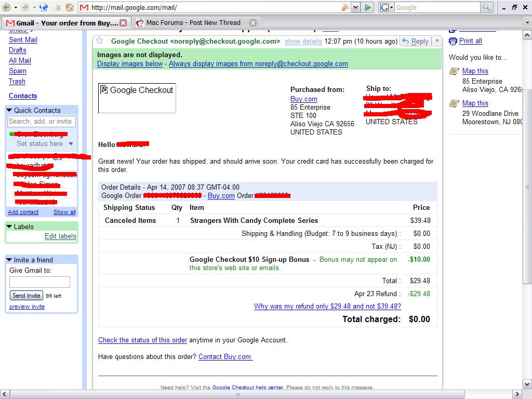532x399 pixels.
Task: Click the browser Forward arrow icon
Action: coord(24,7)
